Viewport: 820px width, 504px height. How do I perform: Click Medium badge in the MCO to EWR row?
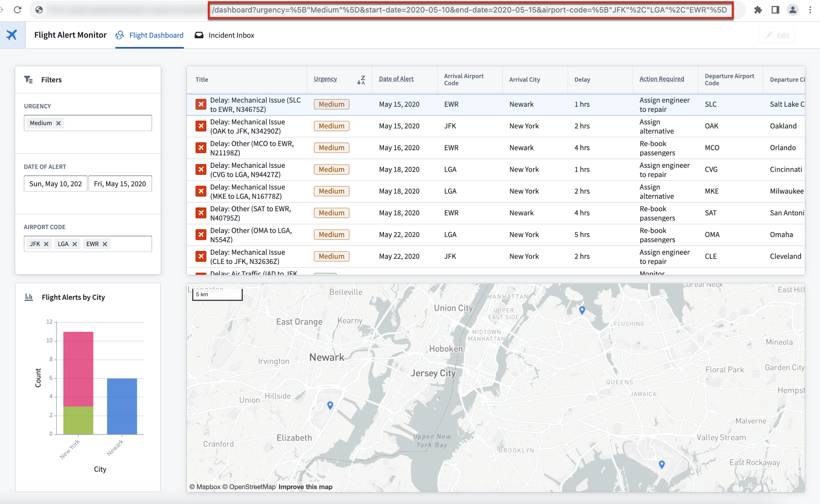click(x=331, y=148)
